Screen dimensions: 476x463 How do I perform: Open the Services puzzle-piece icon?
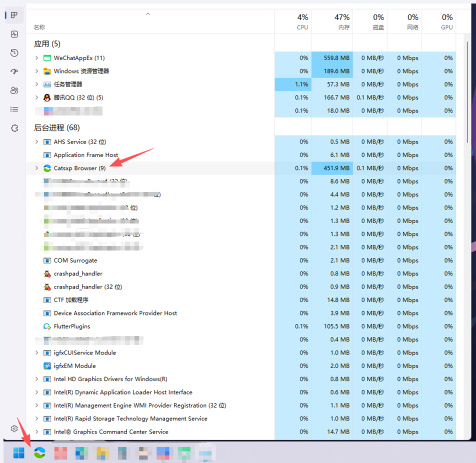click(14, 128)
